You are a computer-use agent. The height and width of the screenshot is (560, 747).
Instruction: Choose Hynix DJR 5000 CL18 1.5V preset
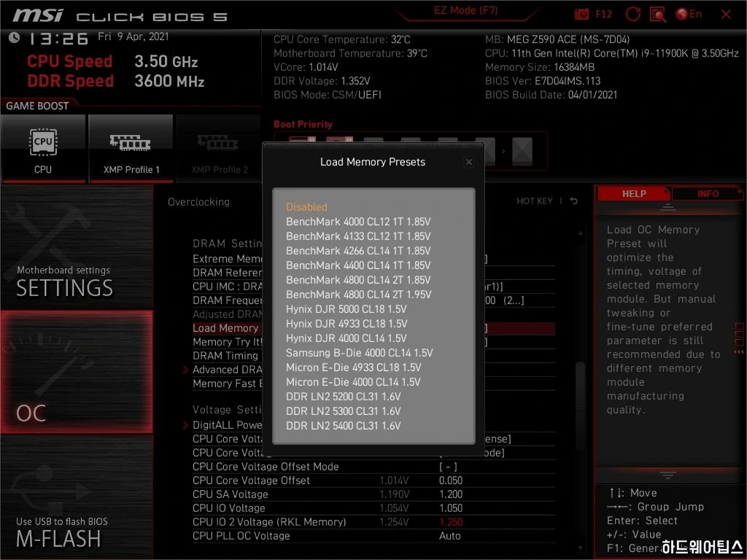point(347,309)
